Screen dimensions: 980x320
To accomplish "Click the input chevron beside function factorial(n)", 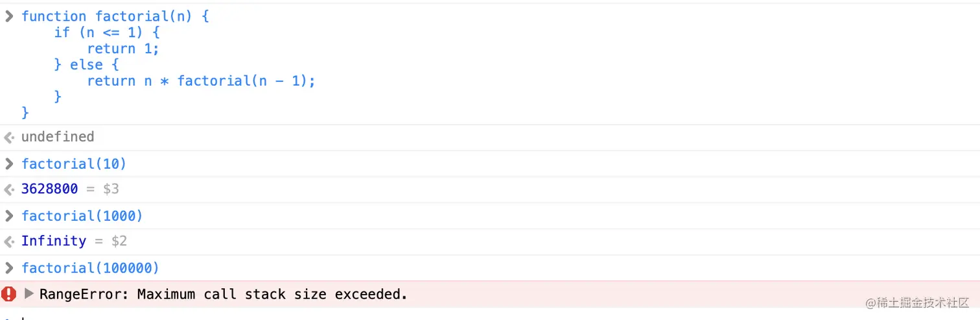I will 9,16.
